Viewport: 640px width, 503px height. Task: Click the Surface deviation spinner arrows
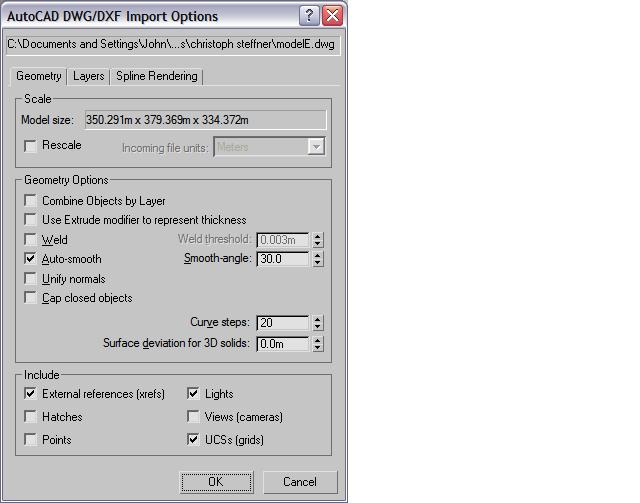tap(318, 344)
